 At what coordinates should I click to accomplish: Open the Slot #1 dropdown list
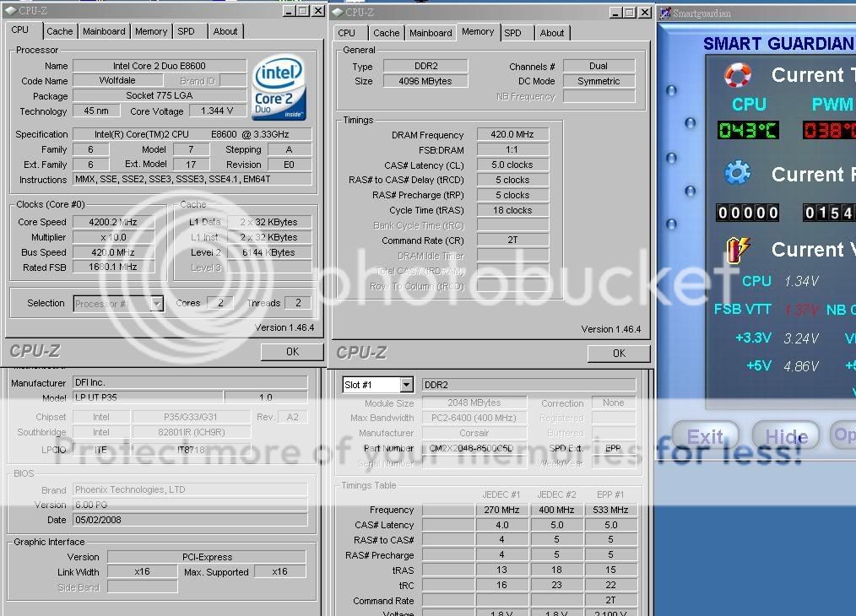point(406,385)
